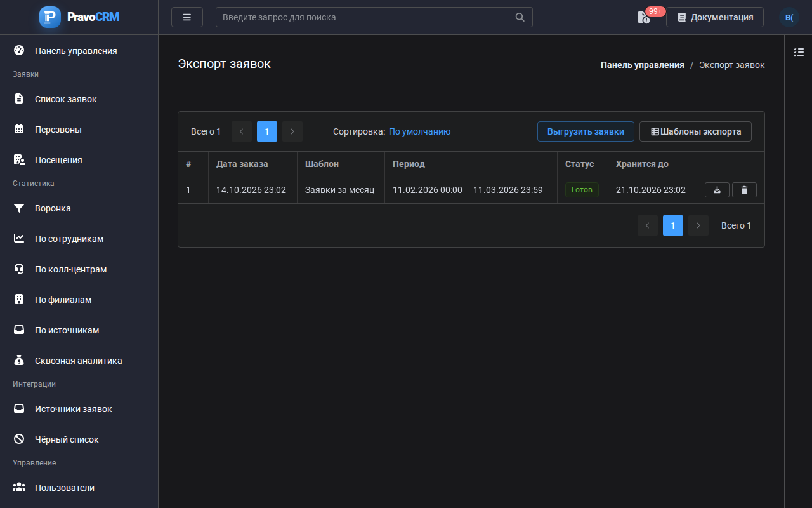Open Пользователи in the sidebar
Image resolution: width=812 pixels, height=508 pixels.
79,488
